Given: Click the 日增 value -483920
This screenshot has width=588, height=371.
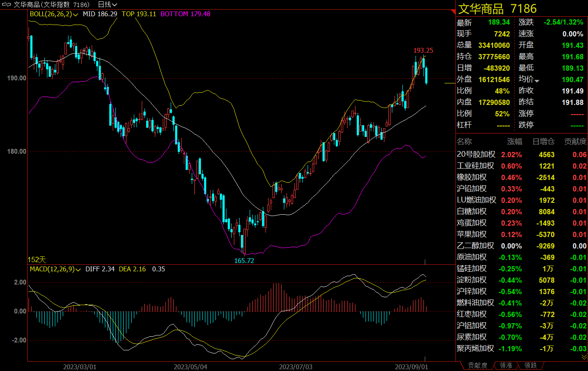Looking at the screenshot, I should [x=496, y=68].
